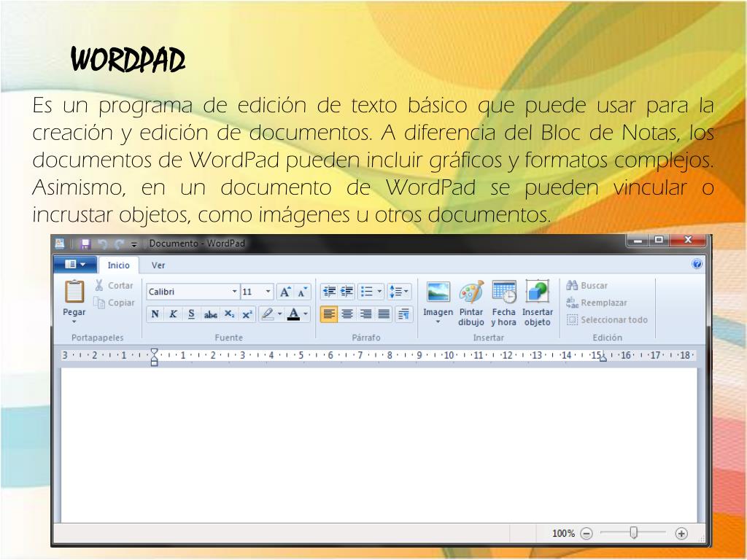Toggle subscript formatting

[229, 314]
